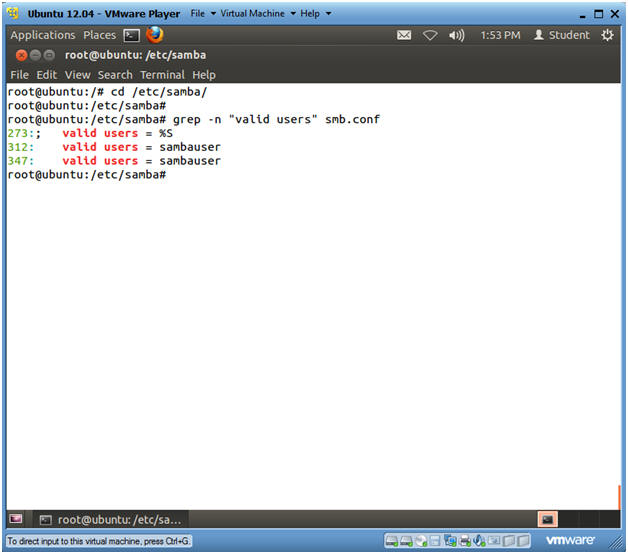Click the last root@ubuntu:/etc/samba# prompt
Image resolution: width=628 pixels, height=554 pixels.
point(87,175)
